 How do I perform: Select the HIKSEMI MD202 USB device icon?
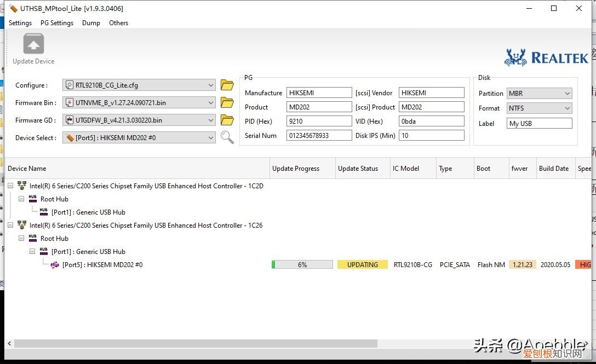[x=55, y=265]
